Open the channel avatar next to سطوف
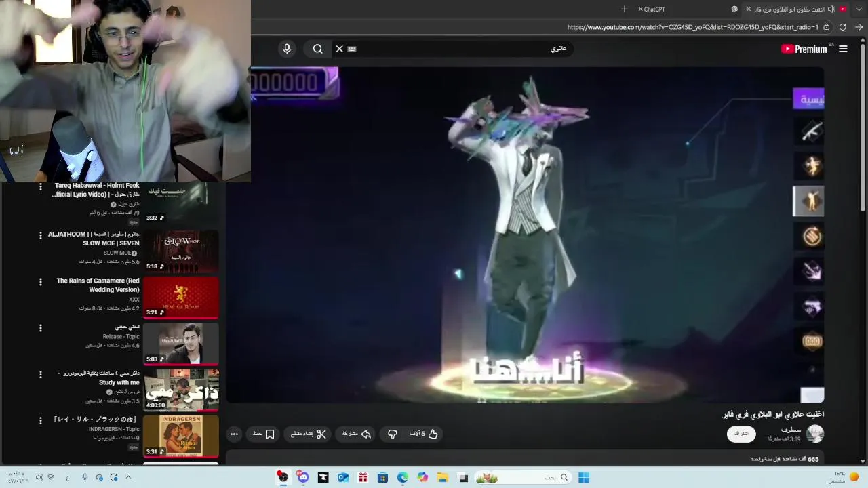 814,434
